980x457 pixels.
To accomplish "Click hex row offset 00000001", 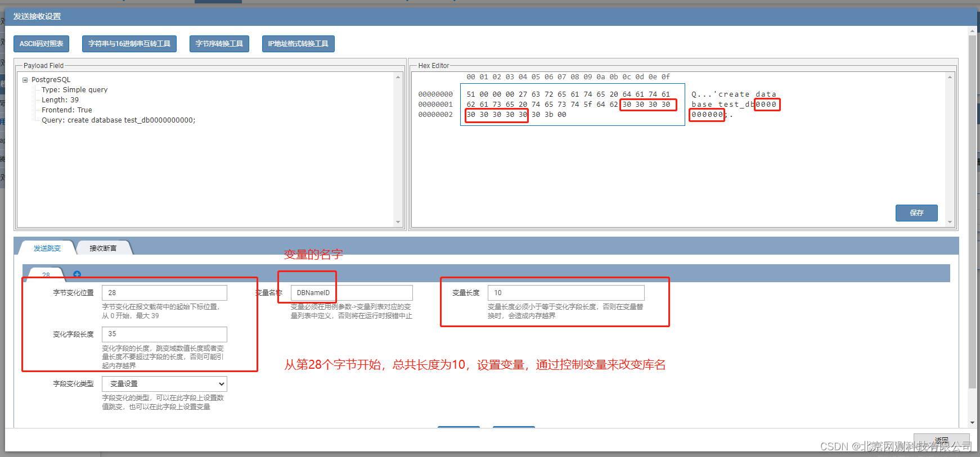I will [435, 105].
